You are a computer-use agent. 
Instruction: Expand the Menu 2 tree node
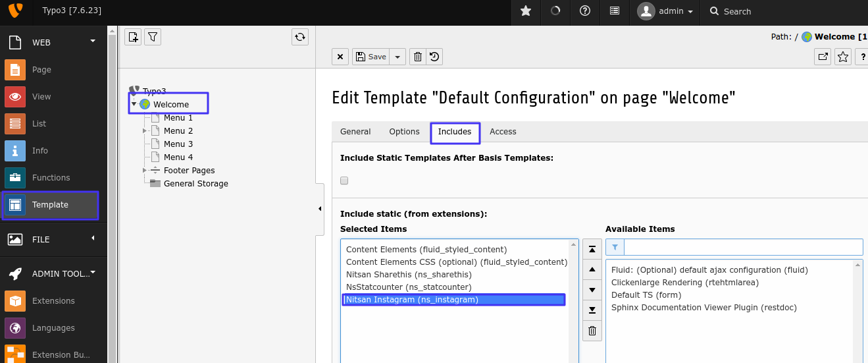pyautogui.click(x=145, y=131)
